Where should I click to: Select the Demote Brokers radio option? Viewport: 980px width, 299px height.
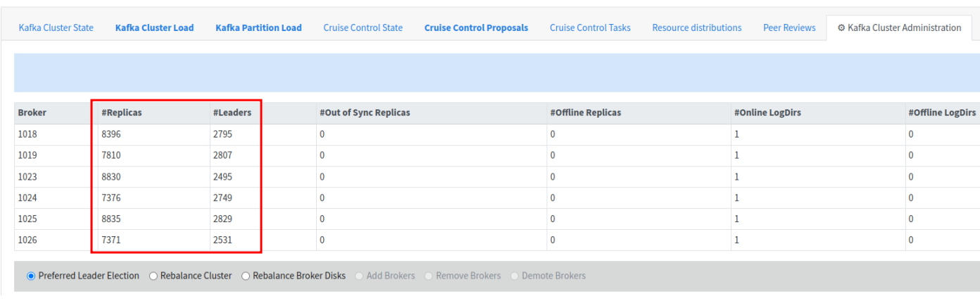515,276
